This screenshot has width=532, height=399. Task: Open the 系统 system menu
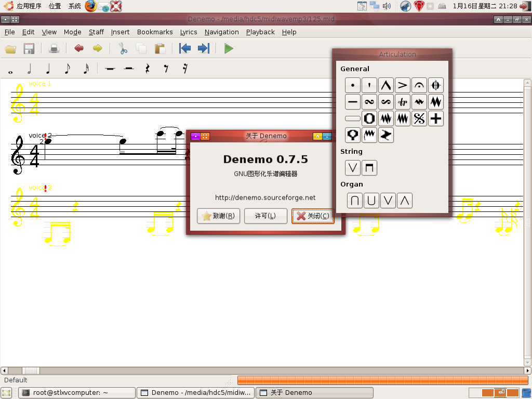[74, 6]
